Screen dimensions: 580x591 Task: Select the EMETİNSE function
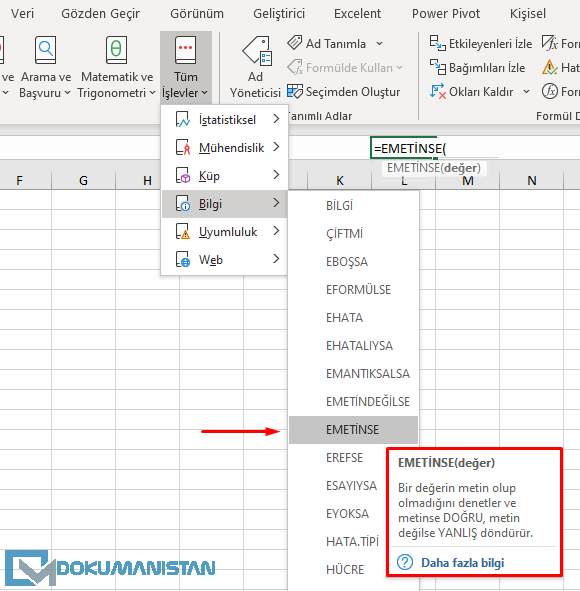coord(354,430)
